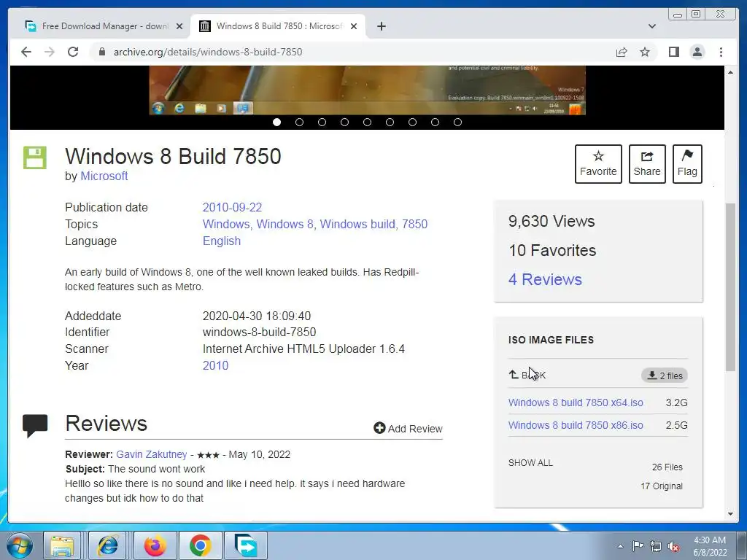747x560 pixels.
Task: Download Windows 8 build 7850 x86.iso
Action: point(576,425)
